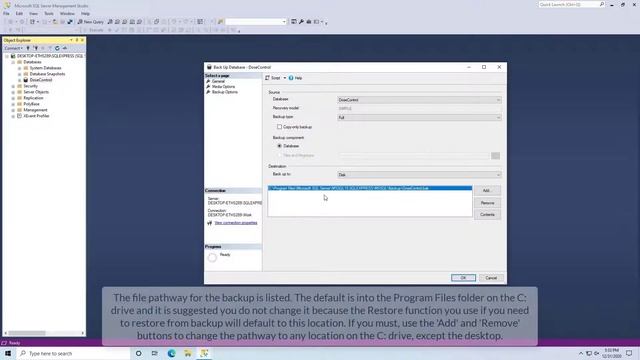640x360 pixels.
Task: Click copy icon in SSMS toolbar
Action: 156,22
